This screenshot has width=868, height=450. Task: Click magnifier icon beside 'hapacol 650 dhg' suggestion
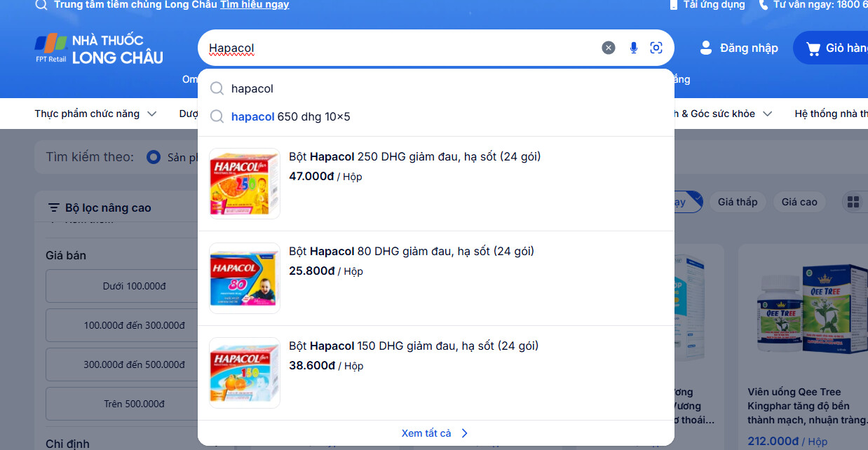pos(217,116)
